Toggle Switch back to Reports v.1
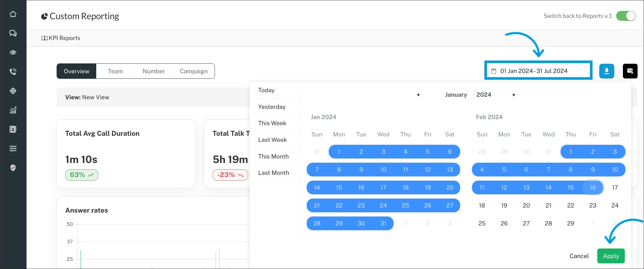Viewport: 644px width, 269px height. (625, 16)
